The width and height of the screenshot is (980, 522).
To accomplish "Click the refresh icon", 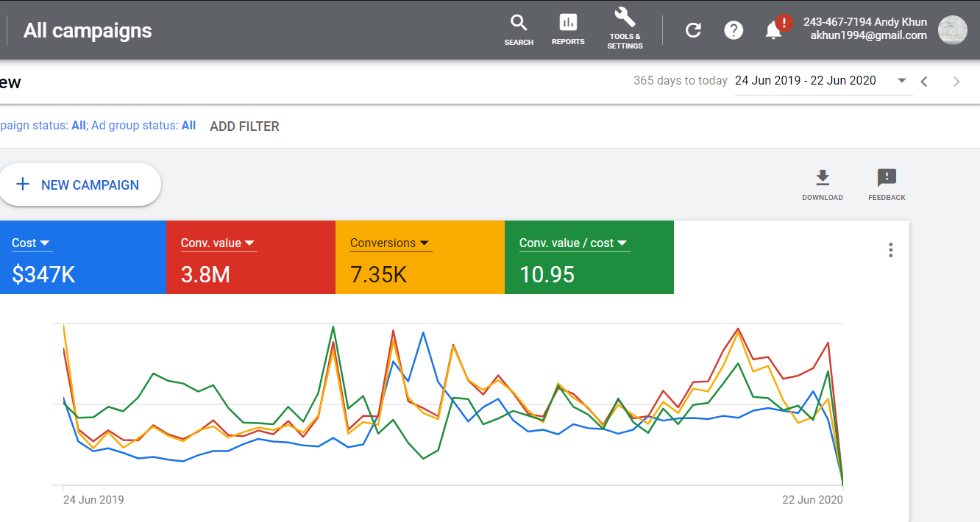I will (x=692, y=30).
